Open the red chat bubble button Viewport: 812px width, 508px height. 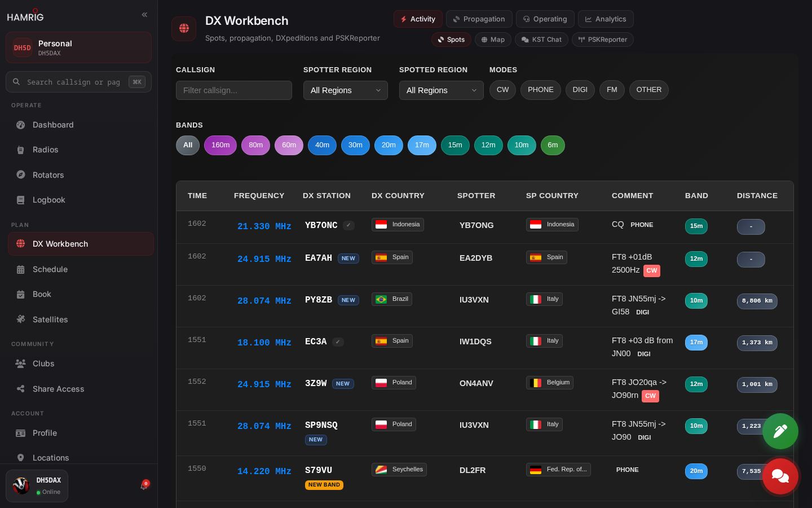point(780,476)
